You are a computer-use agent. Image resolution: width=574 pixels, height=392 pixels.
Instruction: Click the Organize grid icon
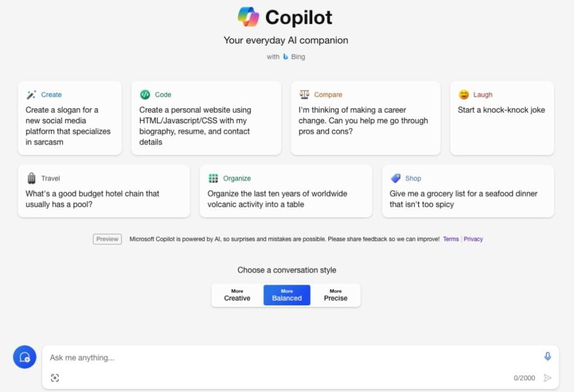214,178
